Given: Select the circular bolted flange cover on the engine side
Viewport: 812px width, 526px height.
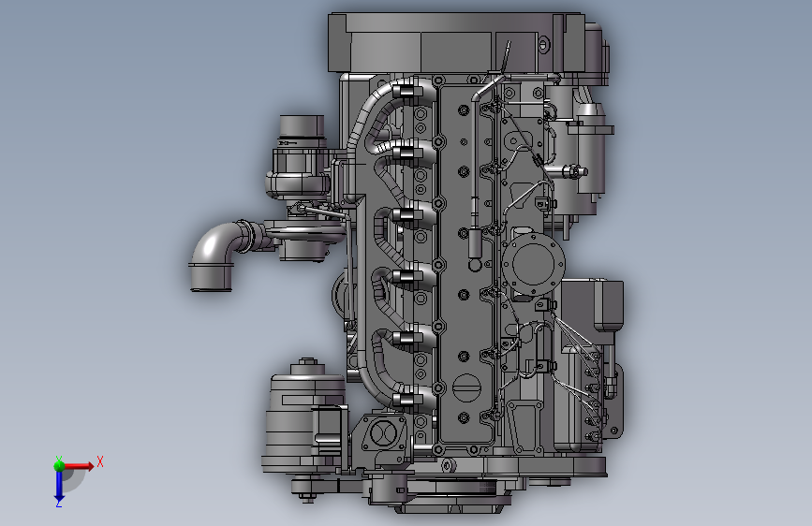Looking at the screenshot, I should pyautogui.click(x=534, y=264).
